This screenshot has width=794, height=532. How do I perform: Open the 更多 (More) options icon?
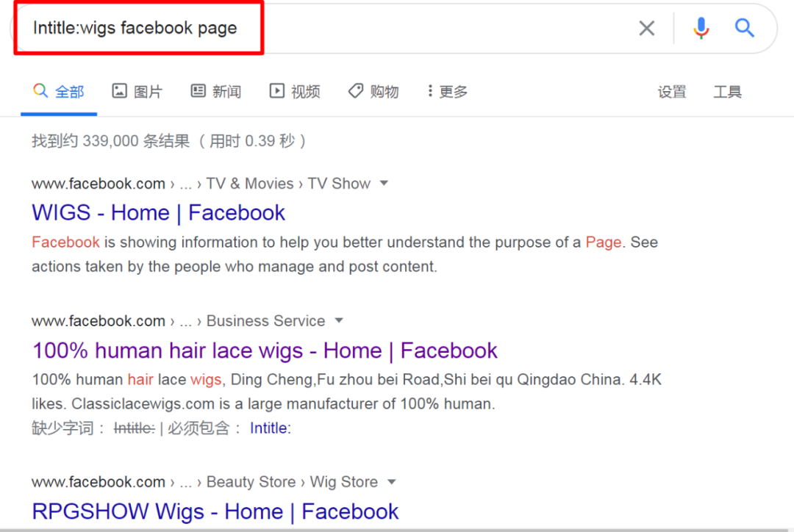click(x=430, y=91)
